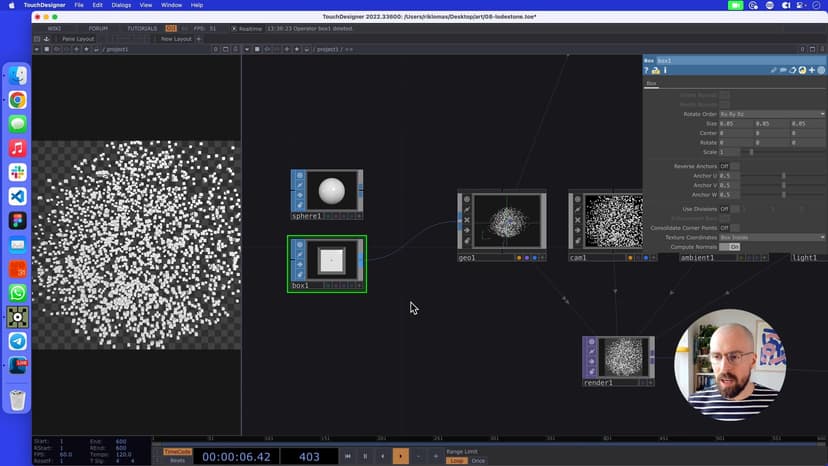Launch WhatsApp from the dock

pos(18,293)
